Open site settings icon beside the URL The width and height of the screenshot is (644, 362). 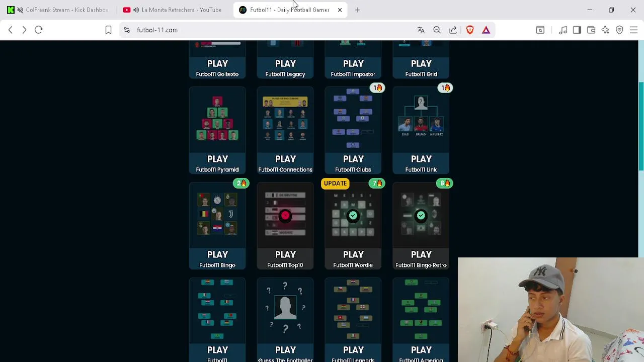(x=127, y=30)
